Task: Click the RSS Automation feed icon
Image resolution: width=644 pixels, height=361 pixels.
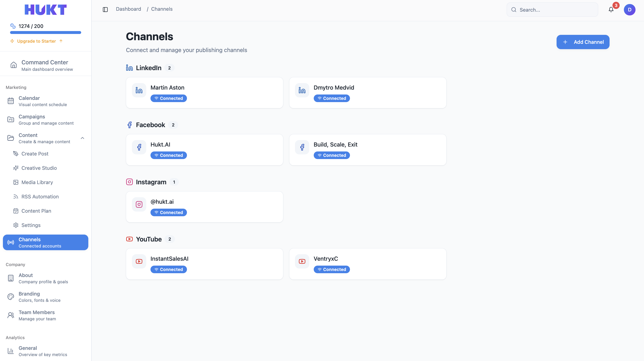Action: point(16,197)
